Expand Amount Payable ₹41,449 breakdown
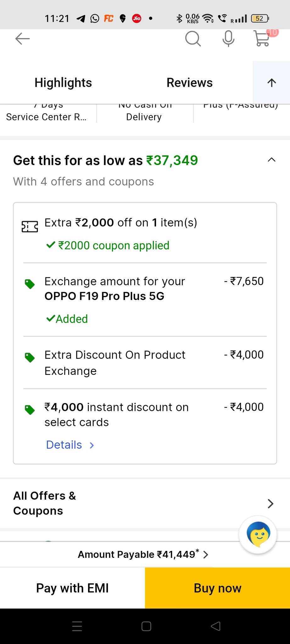Screen dimensions: 290x644 tap(143, 554)
